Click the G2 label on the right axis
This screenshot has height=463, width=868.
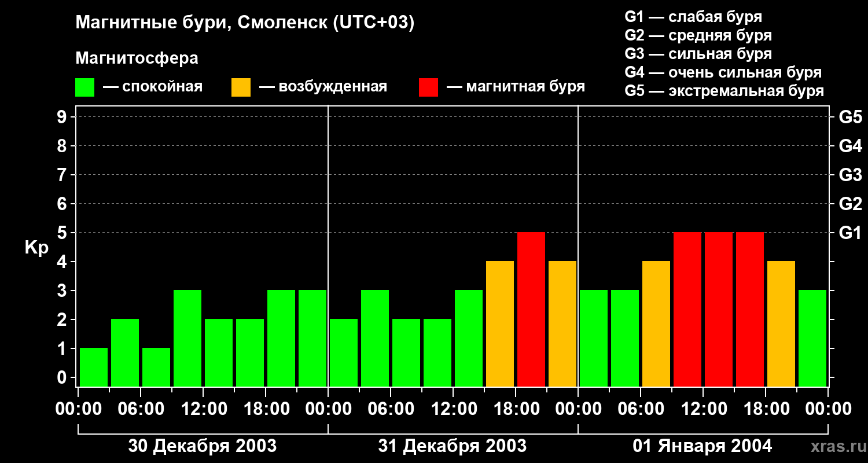pyautogui.click(x=850, y=204)
